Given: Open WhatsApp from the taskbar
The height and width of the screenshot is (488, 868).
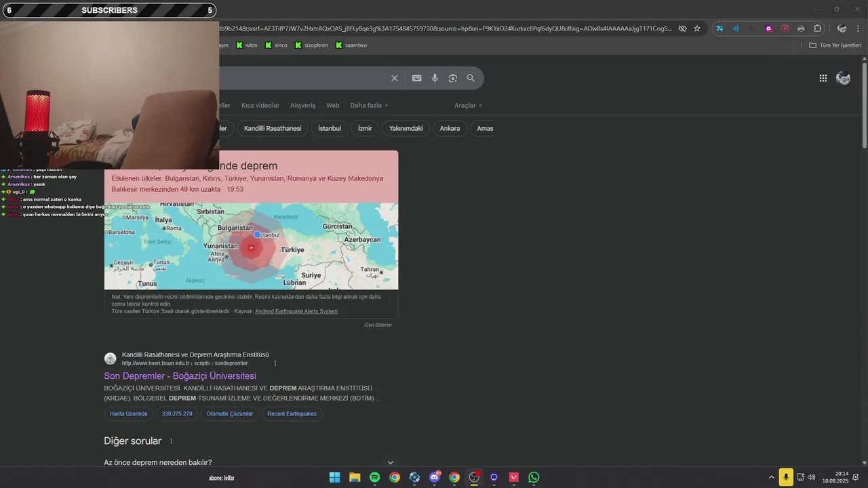Looking at the screenshot, I should [x=534, y=477].
